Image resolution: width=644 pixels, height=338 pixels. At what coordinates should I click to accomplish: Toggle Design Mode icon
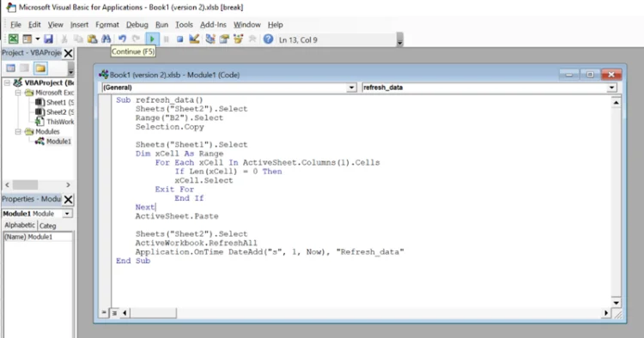(194, 39)
